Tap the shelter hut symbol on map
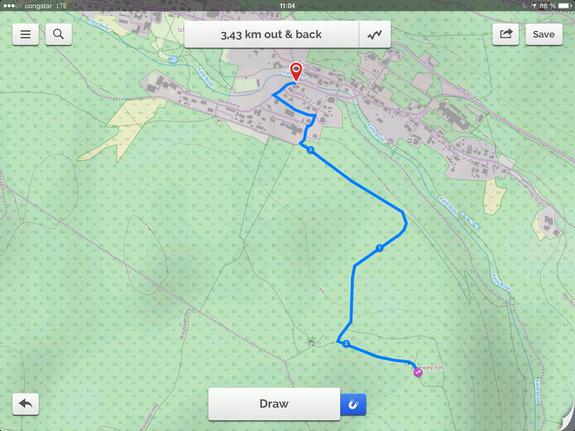This screenshot has width=575, height=431. pos(311,343)
